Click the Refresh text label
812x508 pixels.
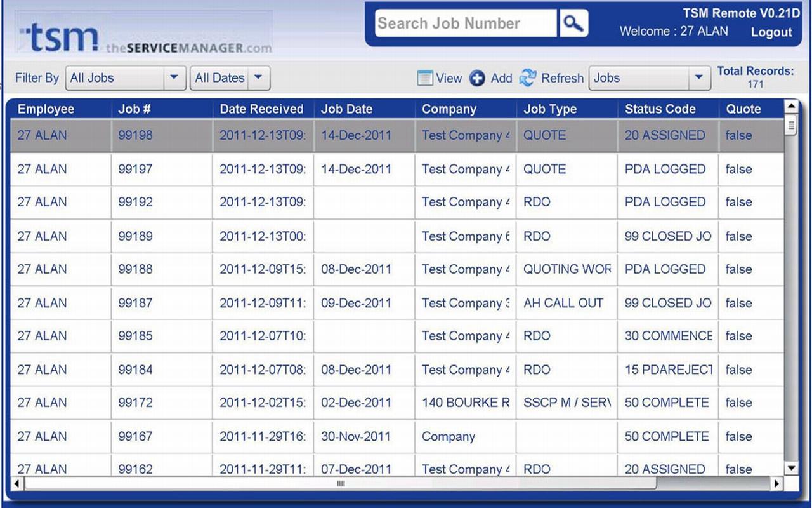click(562, 78)
